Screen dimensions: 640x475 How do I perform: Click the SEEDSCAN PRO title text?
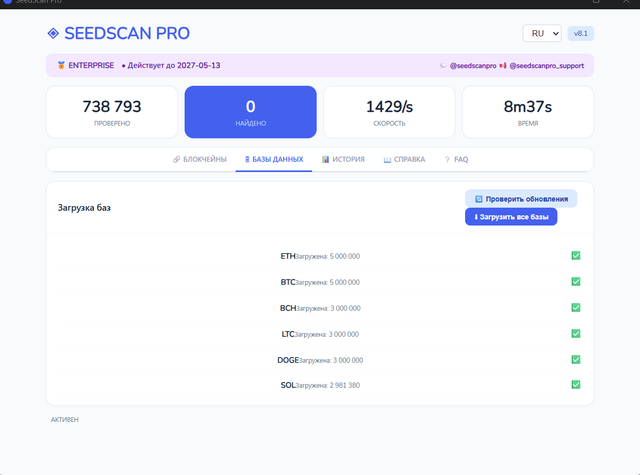pos(127,33)
